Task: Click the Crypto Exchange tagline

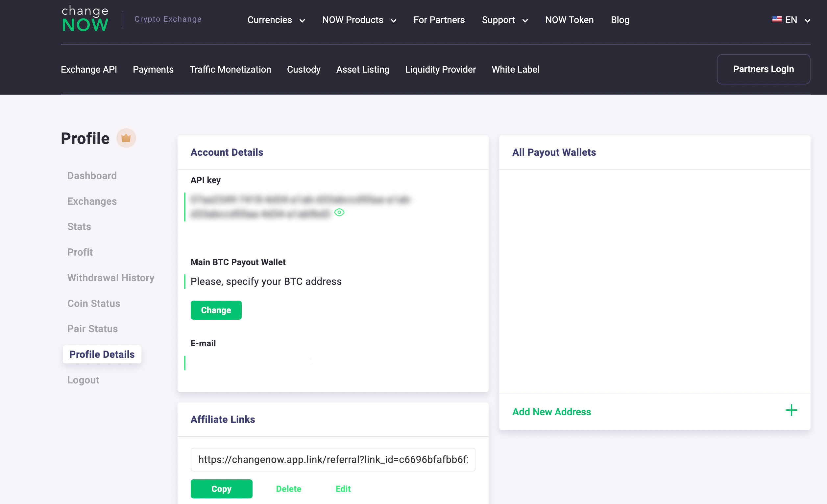Action: pyautogui.click(x=168, y=19)
